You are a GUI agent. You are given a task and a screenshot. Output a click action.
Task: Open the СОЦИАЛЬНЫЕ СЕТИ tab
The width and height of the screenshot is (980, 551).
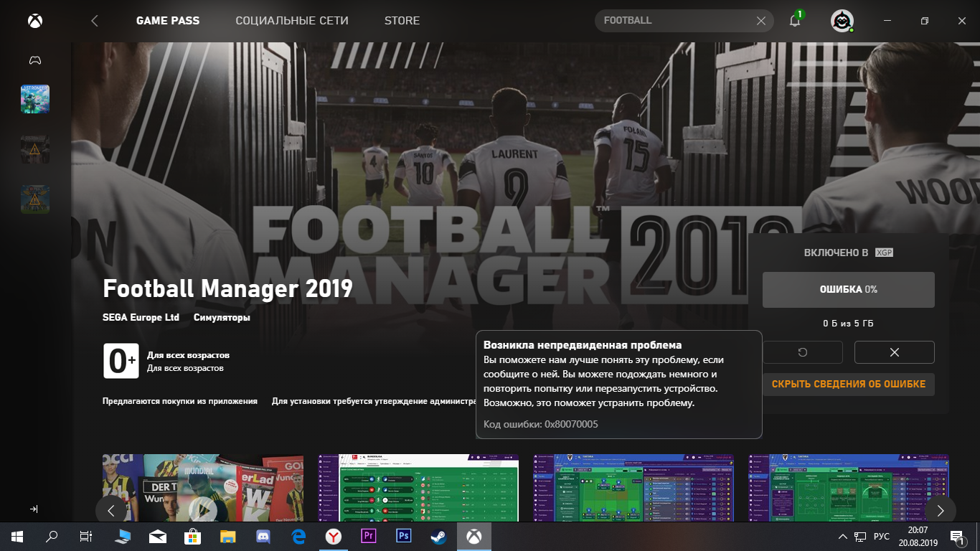pos(292,21)
